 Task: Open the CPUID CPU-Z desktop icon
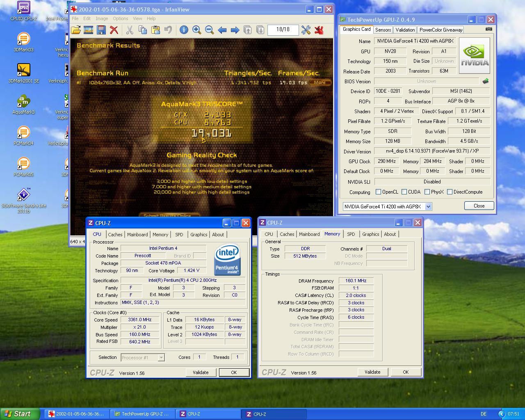23,10
